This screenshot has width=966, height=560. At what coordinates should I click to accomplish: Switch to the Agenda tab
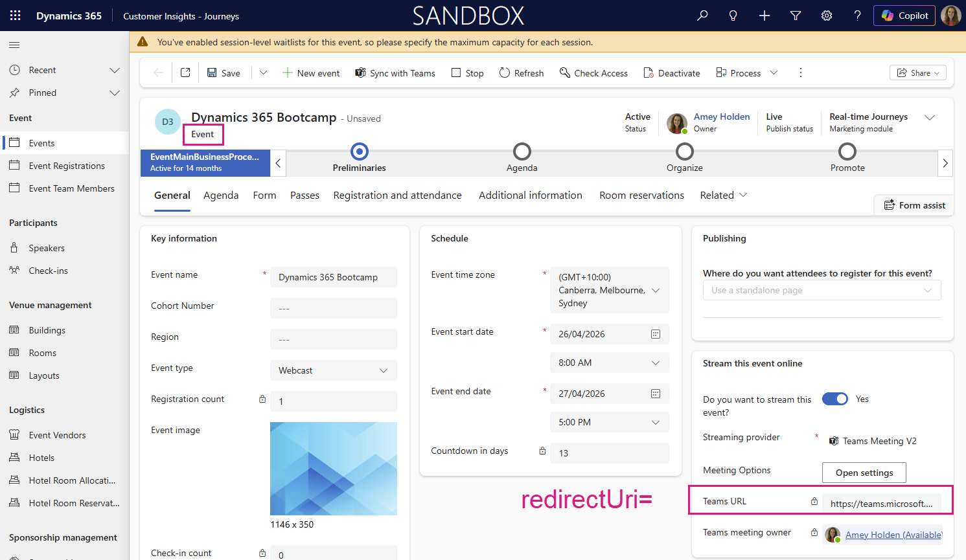pyautogui.click(x=221, y=196)
